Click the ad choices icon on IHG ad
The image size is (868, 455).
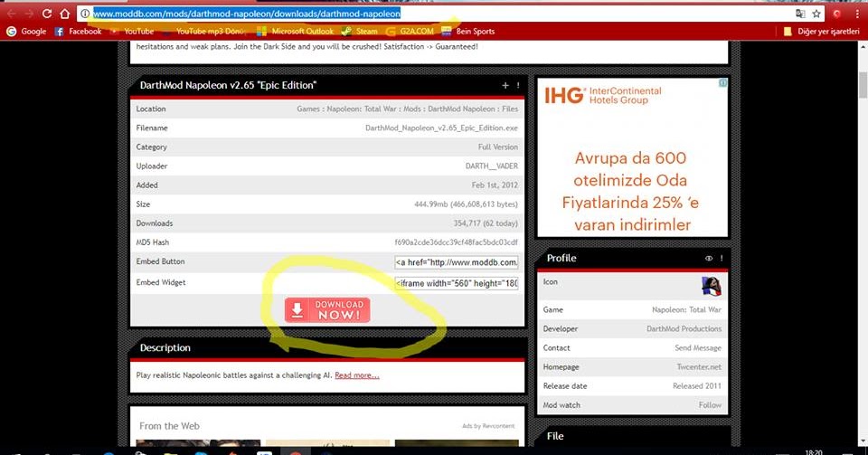click(723, 83)
